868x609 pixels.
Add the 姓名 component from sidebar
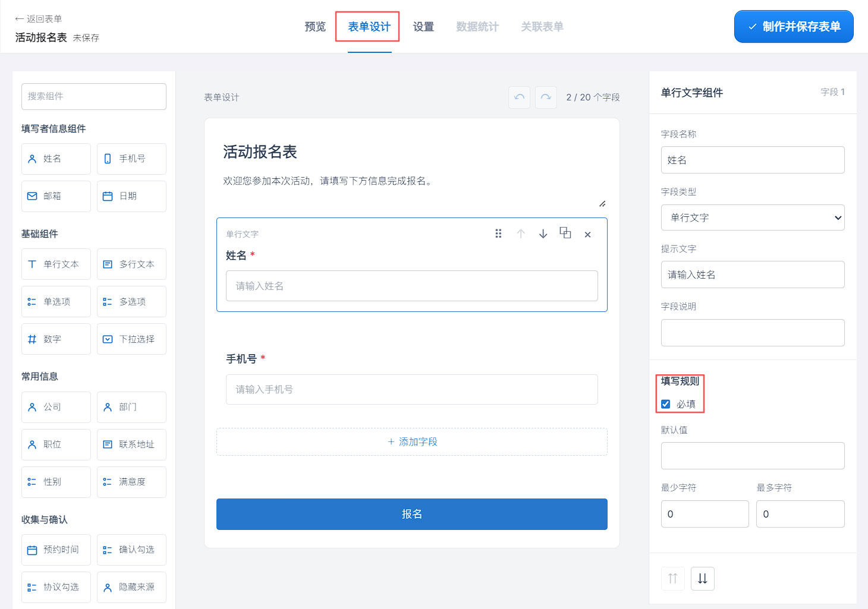pyautogui.click(x=56, y=159)
